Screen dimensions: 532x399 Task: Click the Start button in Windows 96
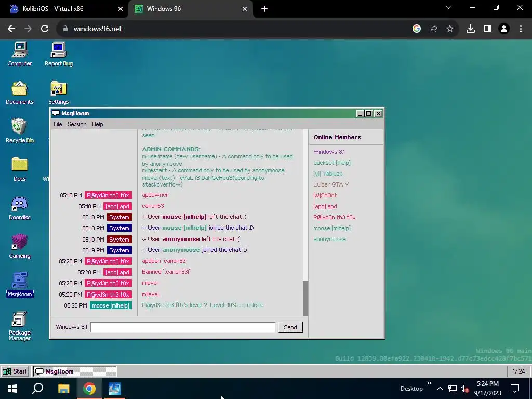click(x=15, y=371)
